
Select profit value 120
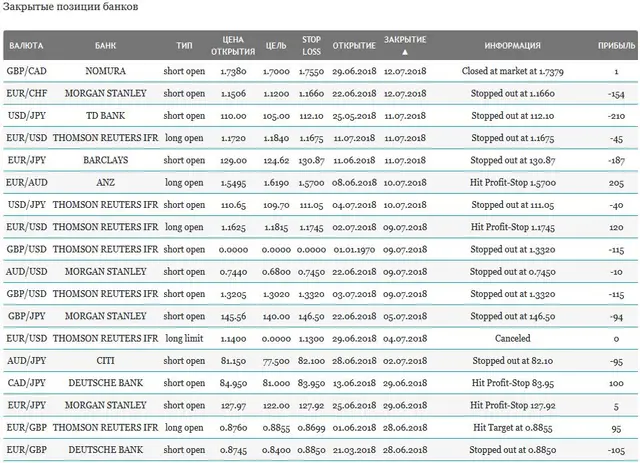[x=616, y=227]
